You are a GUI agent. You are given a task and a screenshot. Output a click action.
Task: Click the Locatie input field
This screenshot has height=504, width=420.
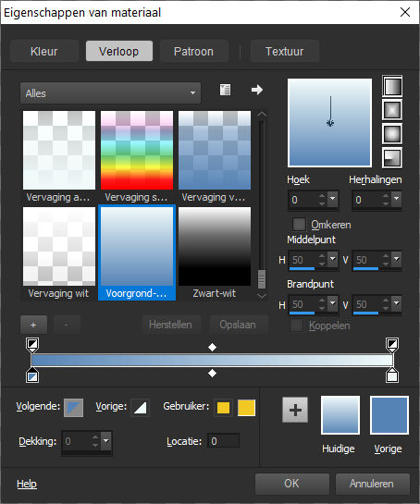(223, 441)
